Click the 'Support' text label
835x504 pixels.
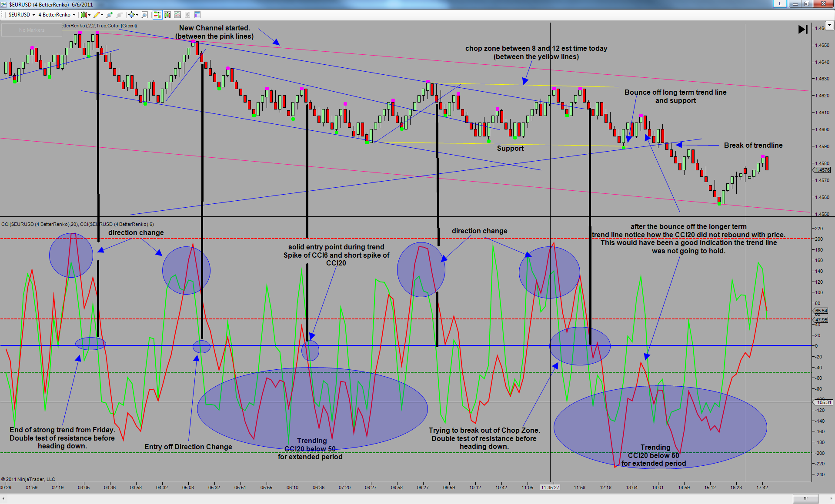511,149
